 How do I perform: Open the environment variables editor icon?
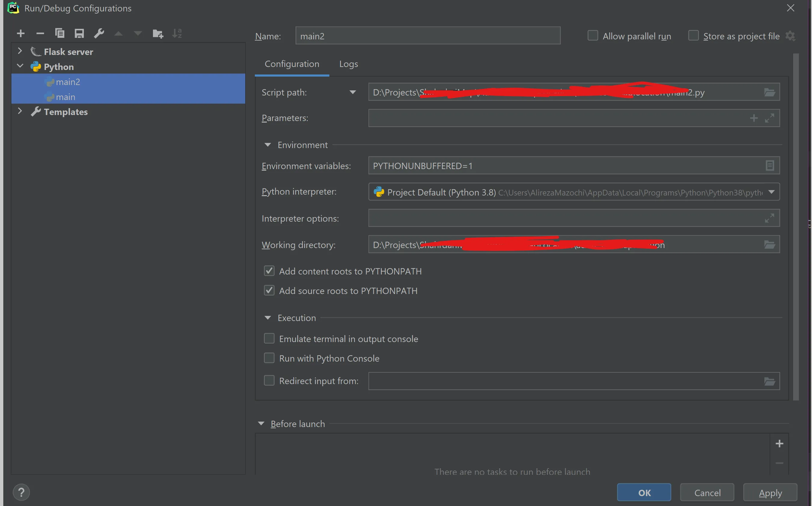769,166
